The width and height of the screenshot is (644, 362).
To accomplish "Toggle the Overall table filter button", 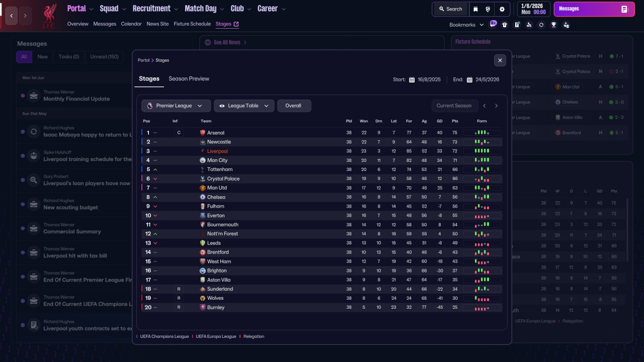I will point(294,106).
